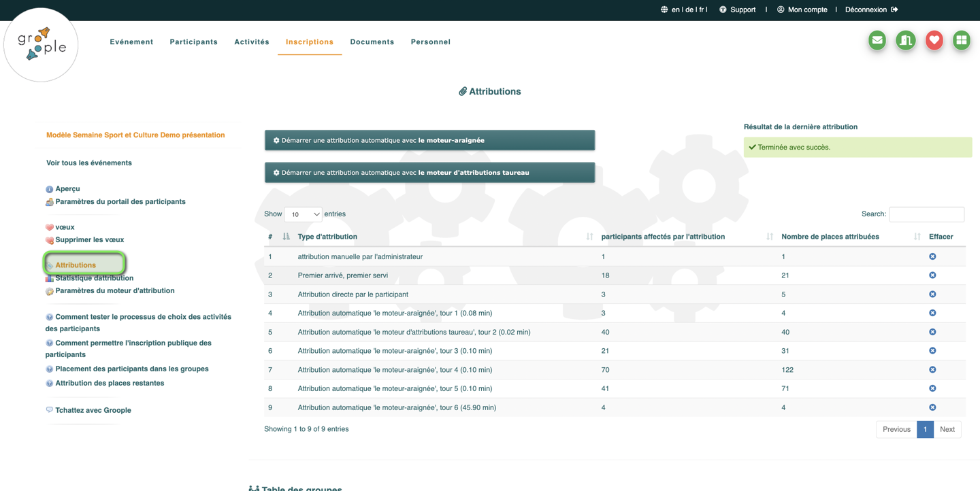Click the Groople logo
This screenshot has height=491, width=980.
[41, 45]
